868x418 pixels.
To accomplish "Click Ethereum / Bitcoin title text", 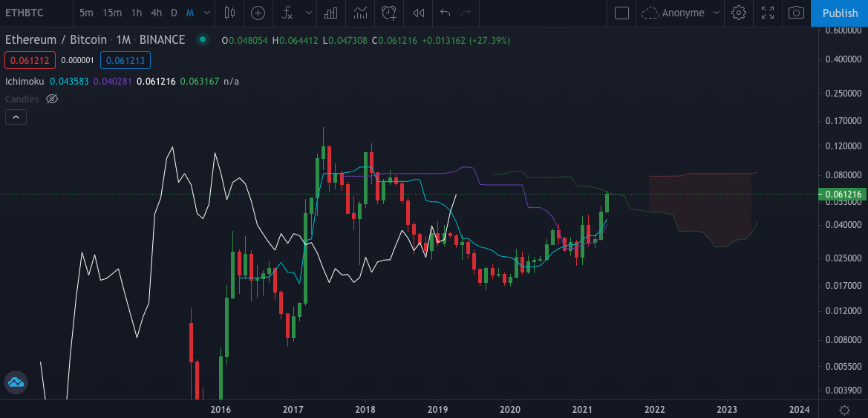I will 56,40.
